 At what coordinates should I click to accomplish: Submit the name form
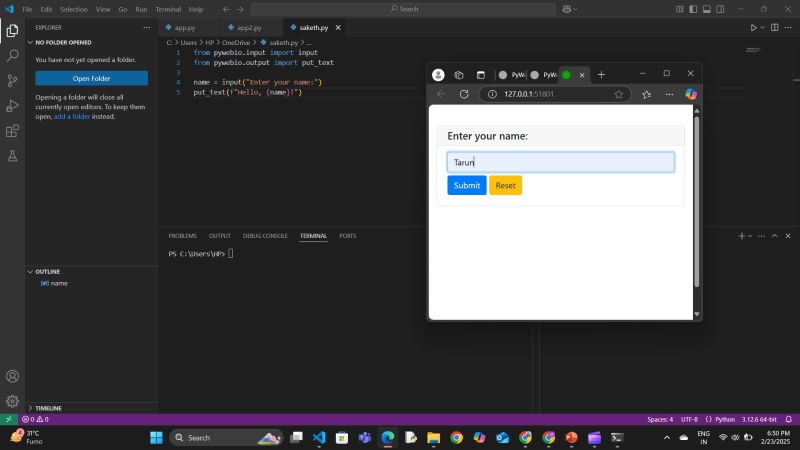(x=467, y=185)
